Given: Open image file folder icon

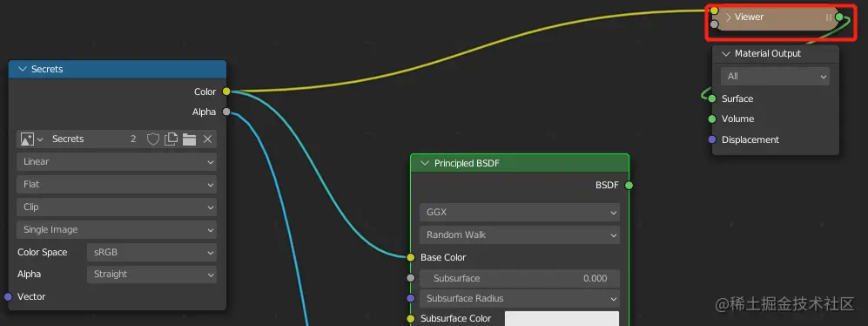Looking at the screenshot, I should [x=189, y=139].
